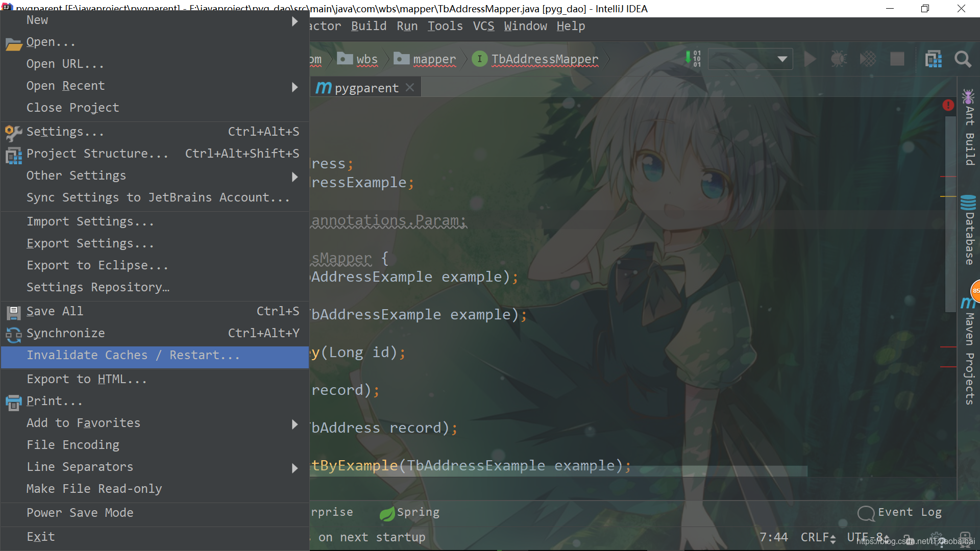The height and width of the screenshot is (551, 980).
Task: Choose Export Settings...
Action: [155, 243]
